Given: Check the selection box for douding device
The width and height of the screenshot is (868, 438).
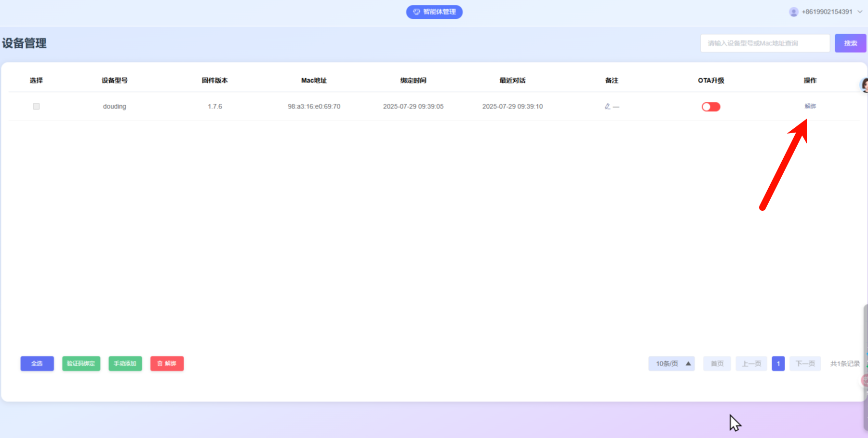Looking at the screenshot, I should [x=36, y=107].
